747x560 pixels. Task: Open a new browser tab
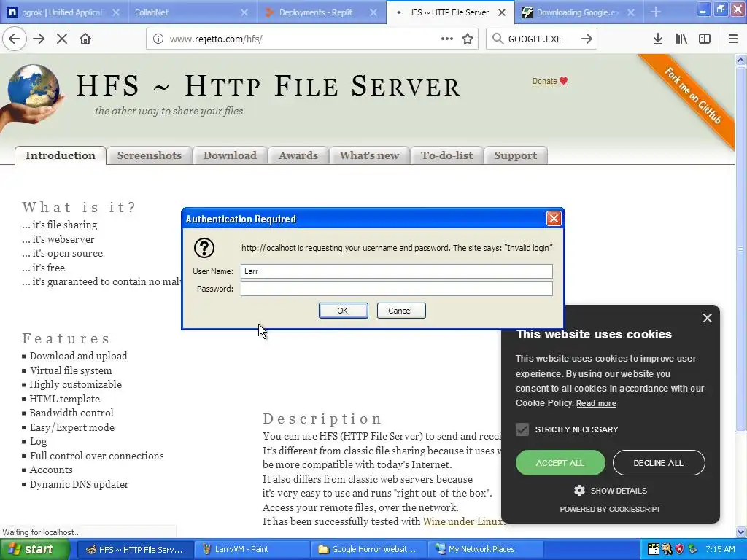point(656,12)
